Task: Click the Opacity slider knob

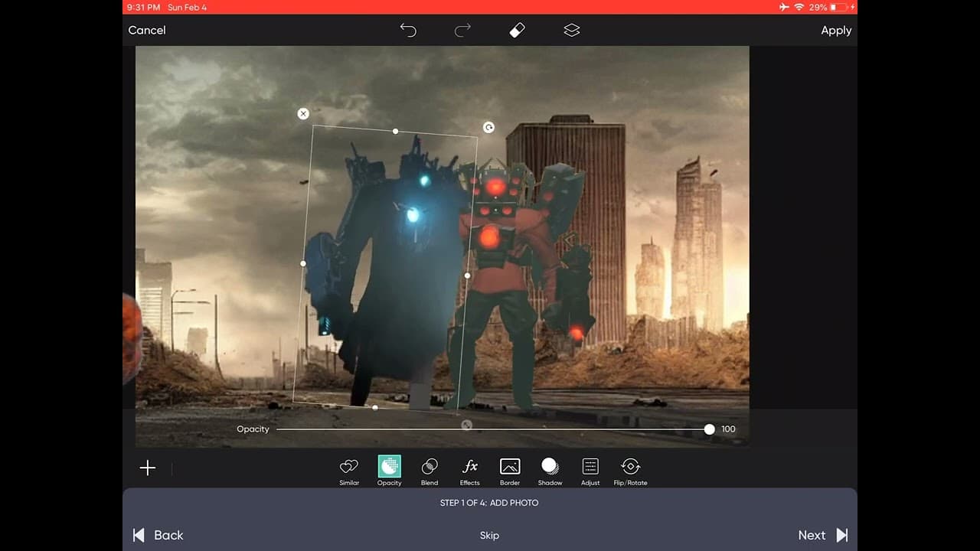Action: (x=710, y=429)
